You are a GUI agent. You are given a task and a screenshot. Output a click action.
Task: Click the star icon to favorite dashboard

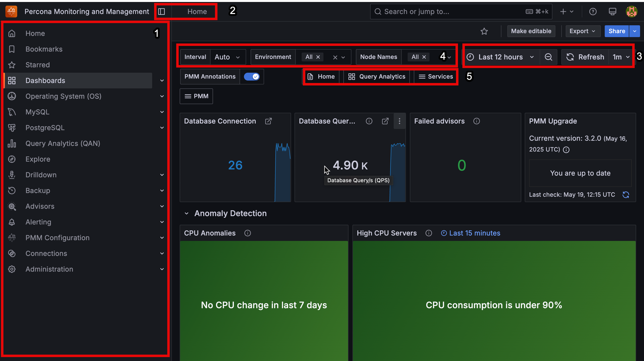coord(484,31)
